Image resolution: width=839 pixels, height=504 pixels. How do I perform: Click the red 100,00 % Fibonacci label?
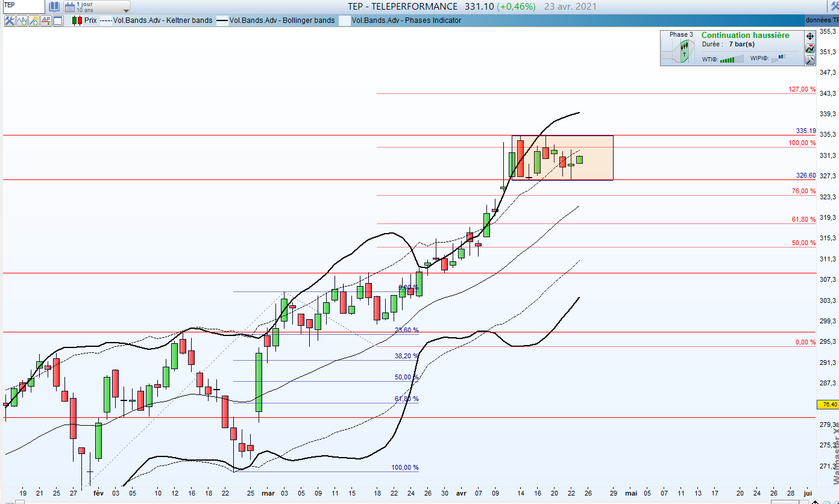click(802, 143)
